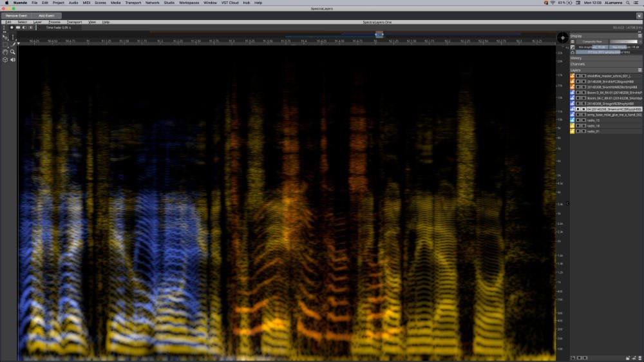Image resolution: width=644 pixels, height=362 pixels.
Task: Open the SpectraLayers Select menu
Action: [22, 22]
